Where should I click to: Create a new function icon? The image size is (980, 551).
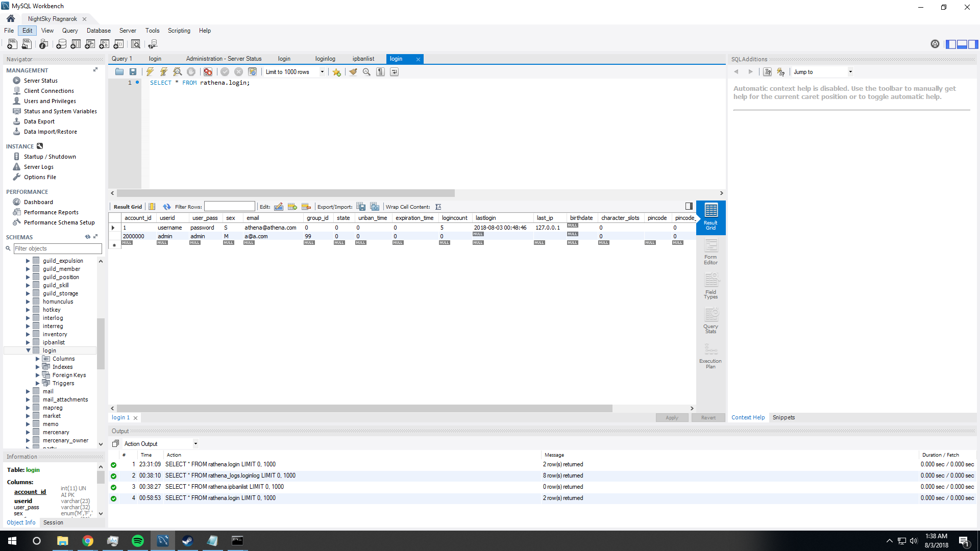tap(118, 44)
